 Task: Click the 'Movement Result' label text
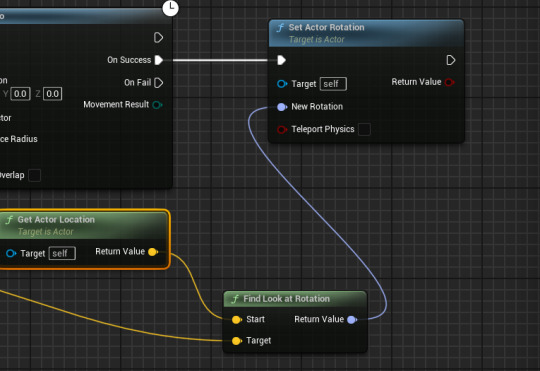click(x=116, y=104)
